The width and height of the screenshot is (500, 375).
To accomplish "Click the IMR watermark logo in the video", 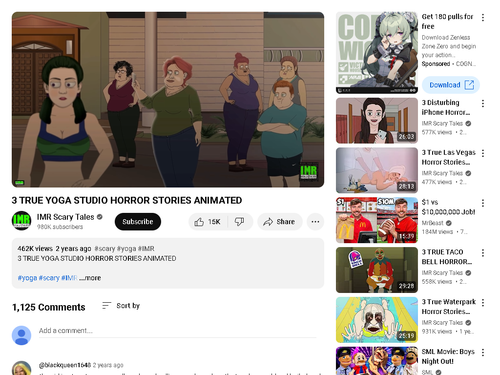I will [309, 172].
